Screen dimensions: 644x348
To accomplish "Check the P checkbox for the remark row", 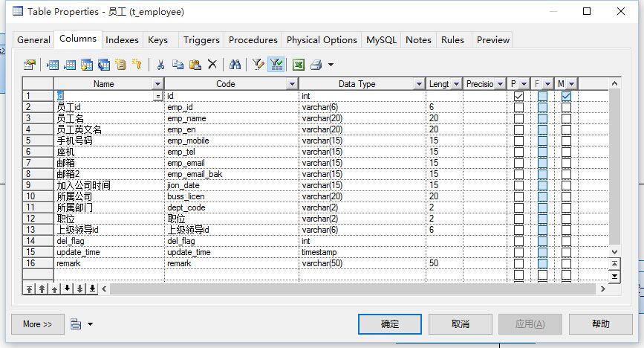I will [518, 263].
